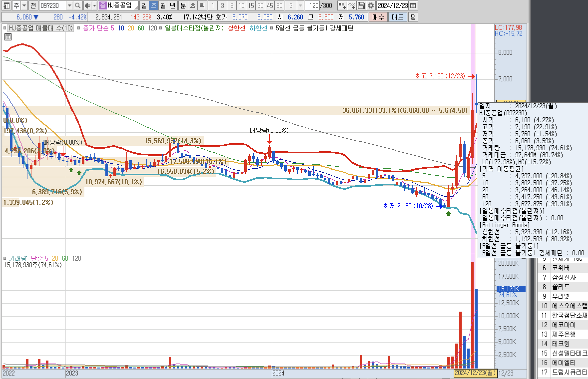Viewport: 588px width, 379px height.
Task: Click the add candlestick chart icon
Action: pyautogui.click(x=342, y=5)
